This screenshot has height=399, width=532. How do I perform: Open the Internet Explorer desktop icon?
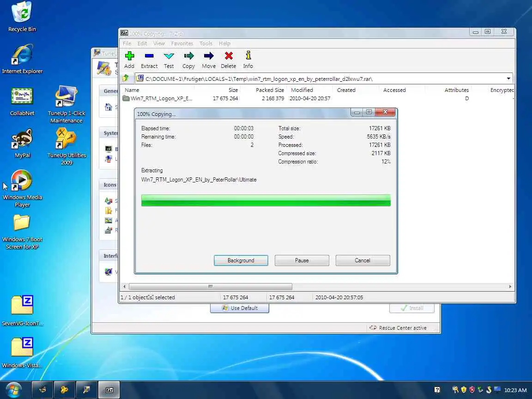coord(22,59)
